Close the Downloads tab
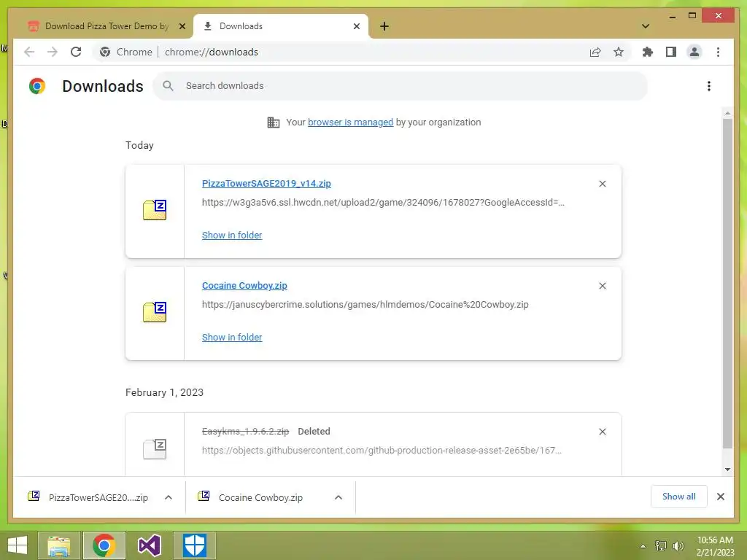 pos(356,26)
